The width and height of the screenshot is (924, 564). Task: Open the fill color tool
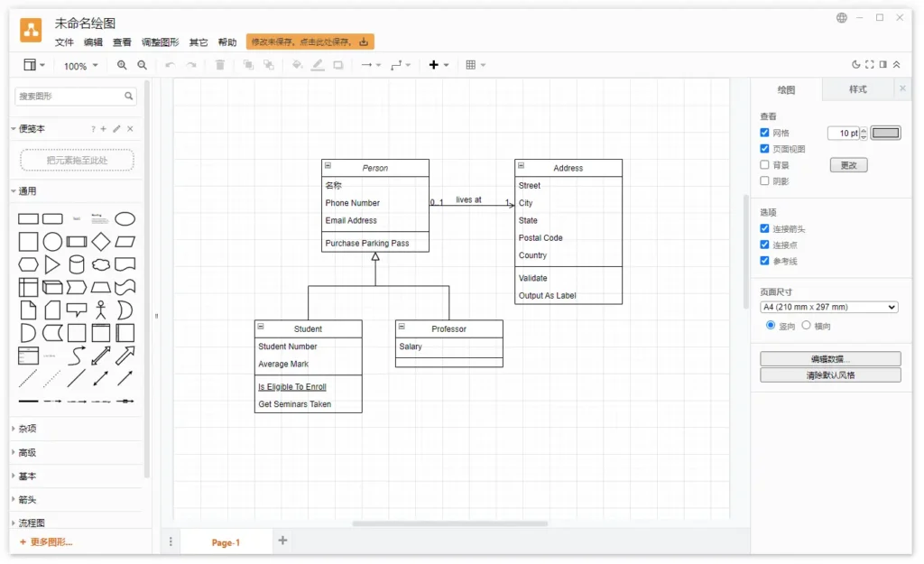point(297,64)
